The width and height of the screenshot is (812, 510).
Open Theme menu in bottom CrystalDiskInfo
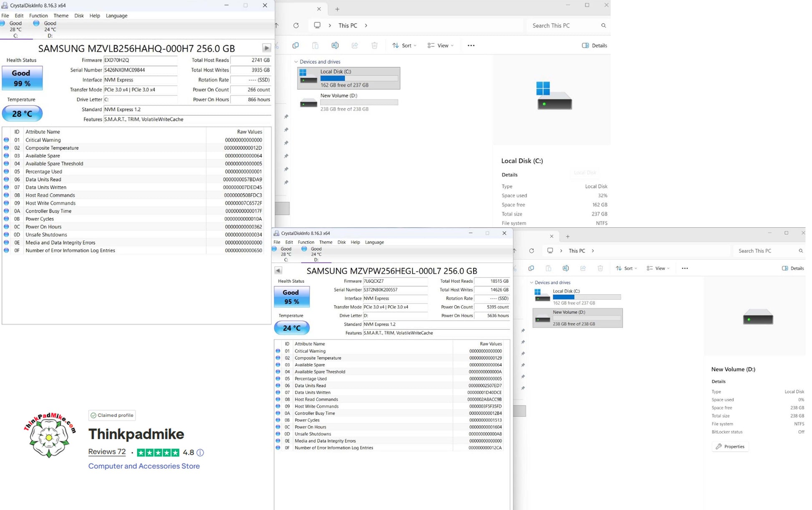(325, 242)
